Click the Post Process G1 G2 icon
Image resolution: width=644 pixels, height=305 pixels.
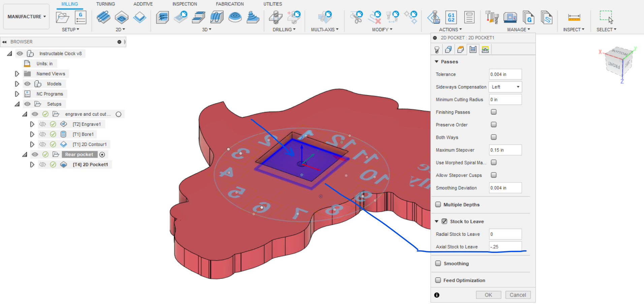[451, 17]
